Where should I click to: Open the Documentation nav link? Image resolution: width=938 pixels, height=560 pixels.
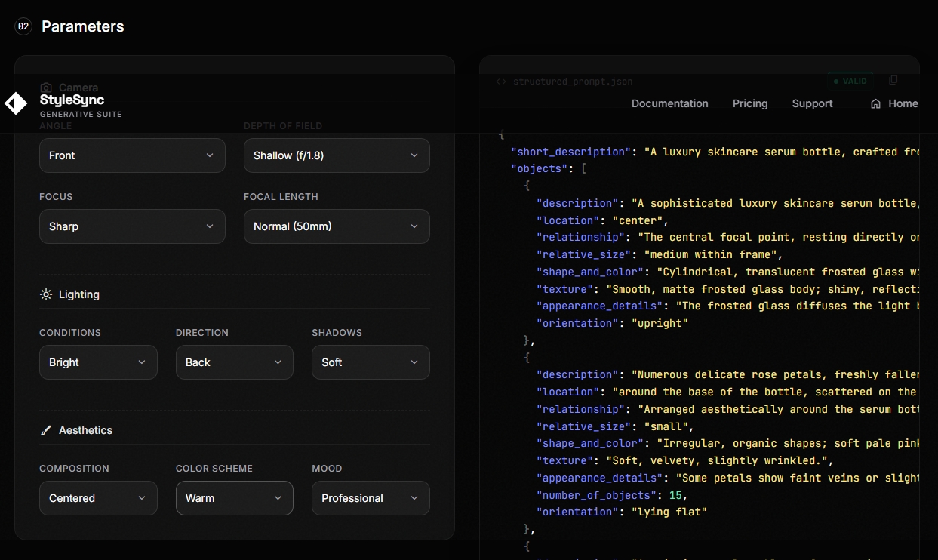tap(670, 103)
